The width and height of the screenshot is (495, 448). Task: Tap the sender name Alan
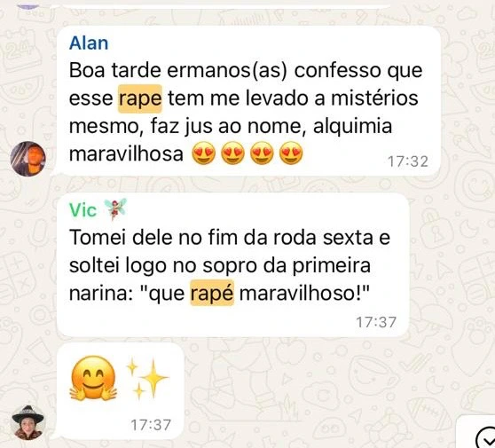pos(89,43)
